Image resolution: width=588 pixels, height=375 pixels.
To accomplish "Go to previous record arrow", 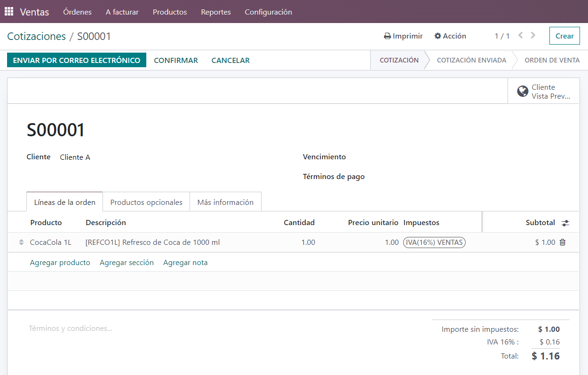I will point(521,35).
